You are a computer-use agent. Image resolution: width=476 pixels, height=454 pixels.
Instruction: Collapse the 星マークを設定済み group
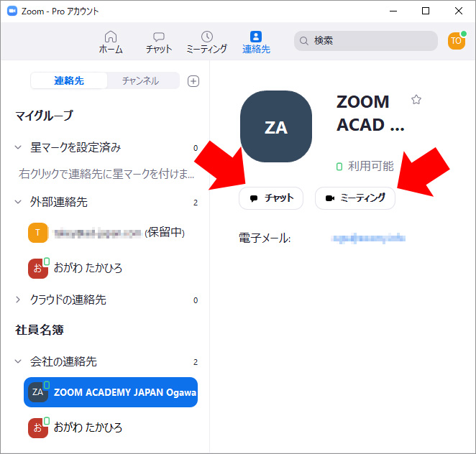click(x=19, y=147)
